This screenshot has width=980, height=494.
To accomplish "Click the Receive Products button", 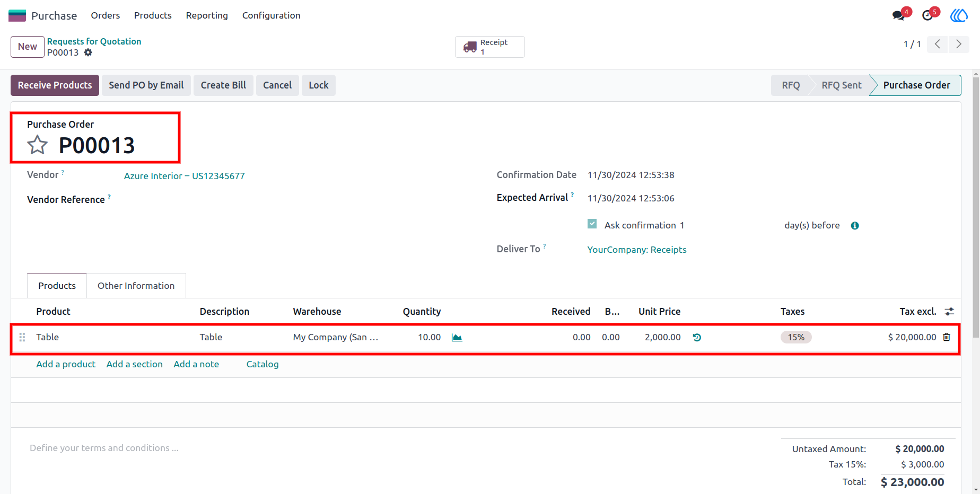I will 55,85.
